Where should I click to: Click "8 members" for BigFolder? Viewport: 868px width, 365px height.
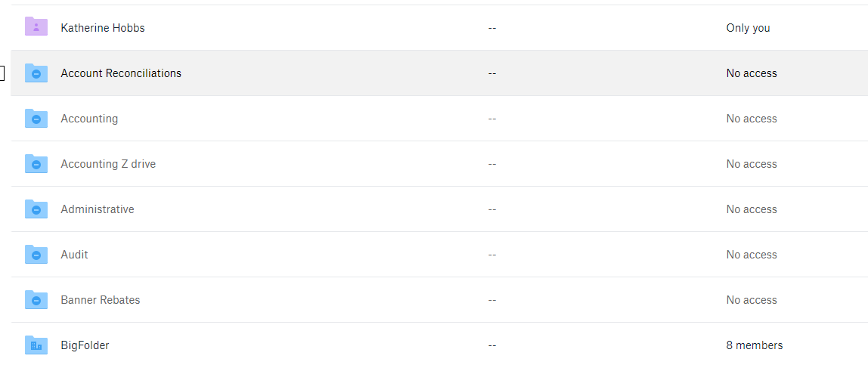click(755, 345)
